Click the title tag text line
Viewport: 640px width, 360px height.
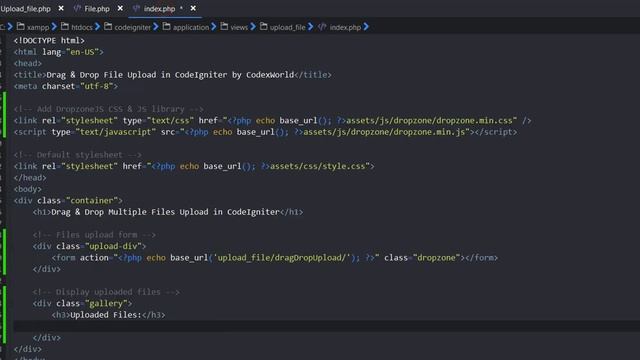point(172,75)
